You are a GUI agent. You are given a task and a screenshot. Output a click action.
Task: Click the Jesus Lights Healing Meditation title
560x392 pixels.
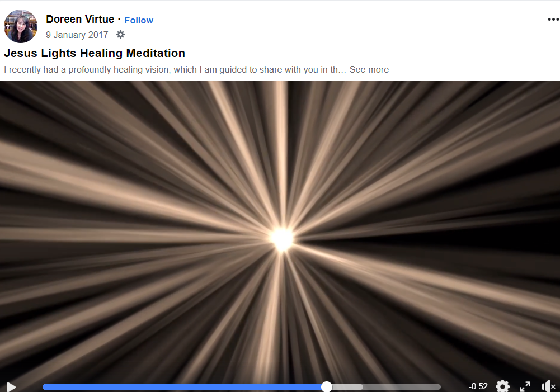(x=95, y=53)
